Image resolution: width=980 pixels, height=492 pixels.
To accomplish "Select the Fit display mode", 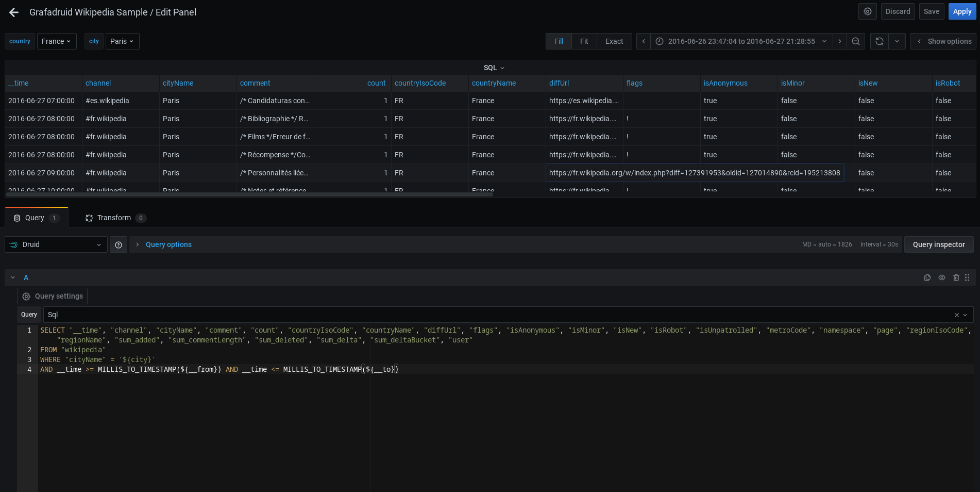I will tap(584, 41).
